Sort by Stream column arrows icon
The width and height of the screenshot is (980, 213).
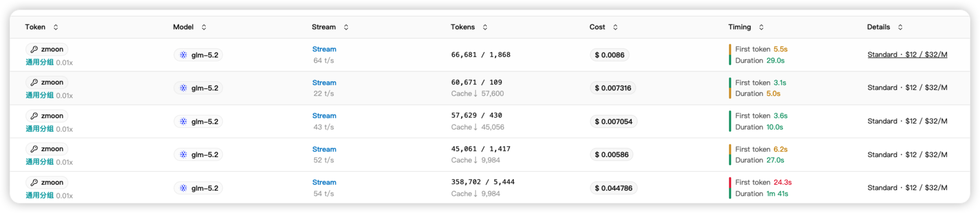346,27
